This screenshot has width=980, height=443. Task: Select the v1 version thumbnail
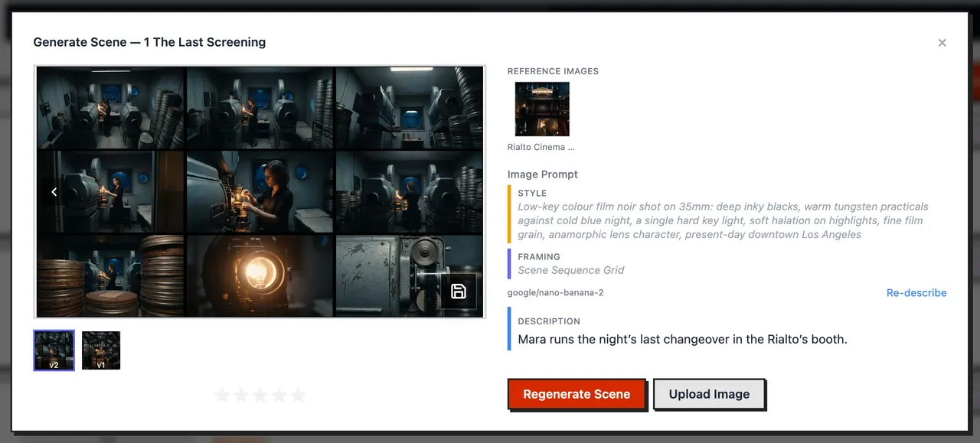[x=101, y=350]
